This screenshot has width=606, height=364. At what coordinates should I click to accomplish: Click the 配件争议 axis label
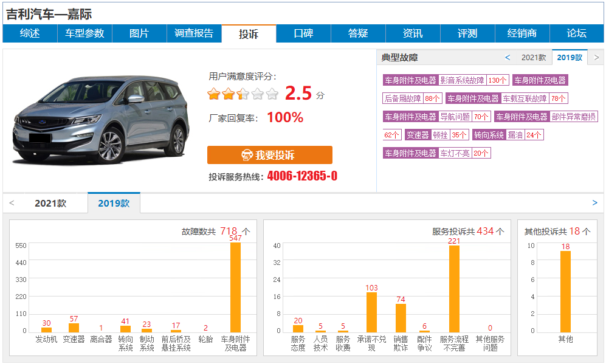424,343
